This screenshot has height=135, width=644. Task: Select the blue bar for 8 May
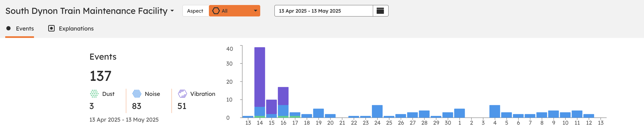(x=542, y=115)
